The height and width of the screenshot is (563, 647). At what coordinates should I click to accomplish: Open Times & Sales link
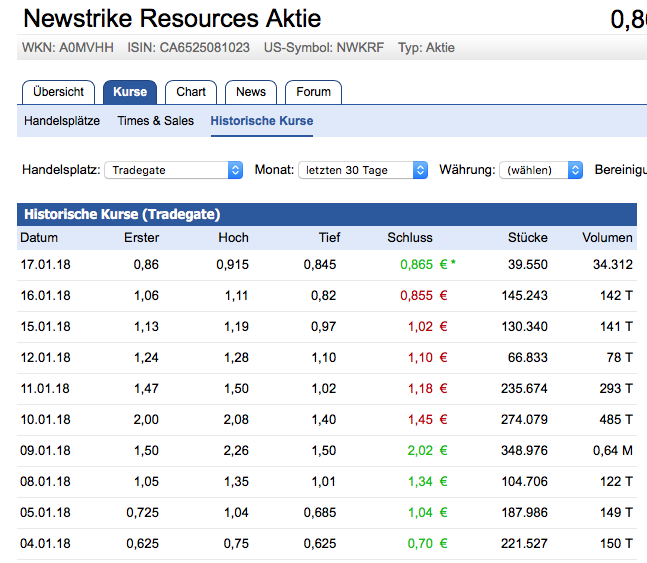coord(156,121)
